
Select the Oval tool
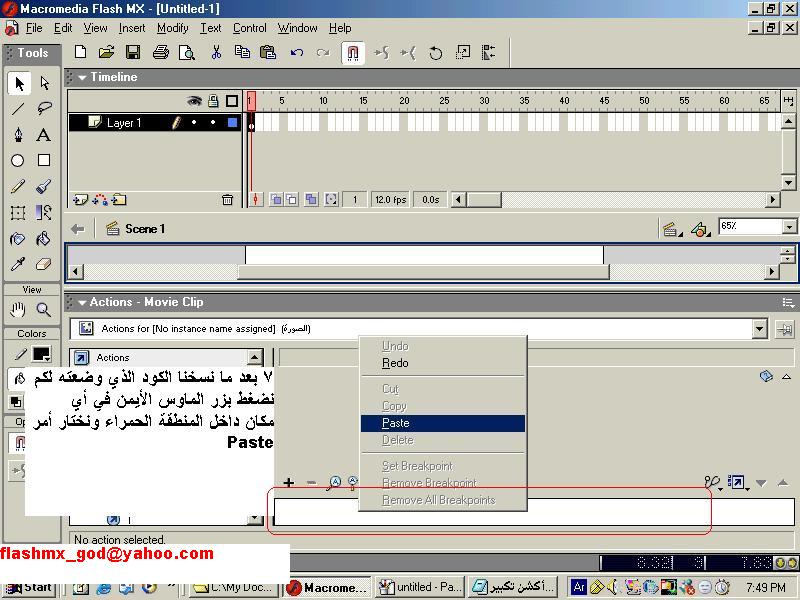click(18, 161)
